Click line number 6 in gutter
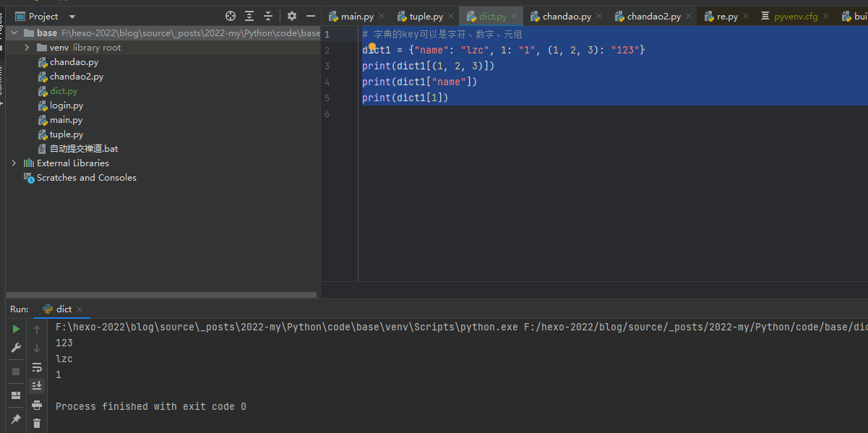The height and width of the screenshot is (433, 868). 327,113
